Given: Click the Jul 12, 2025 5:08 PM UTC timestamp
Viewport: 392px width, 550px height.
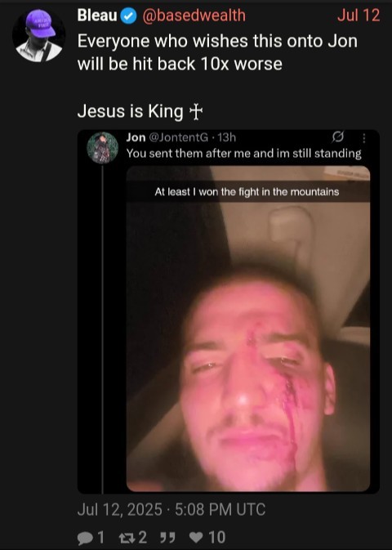Looking at the screenshot, I should tap(171, 509).
